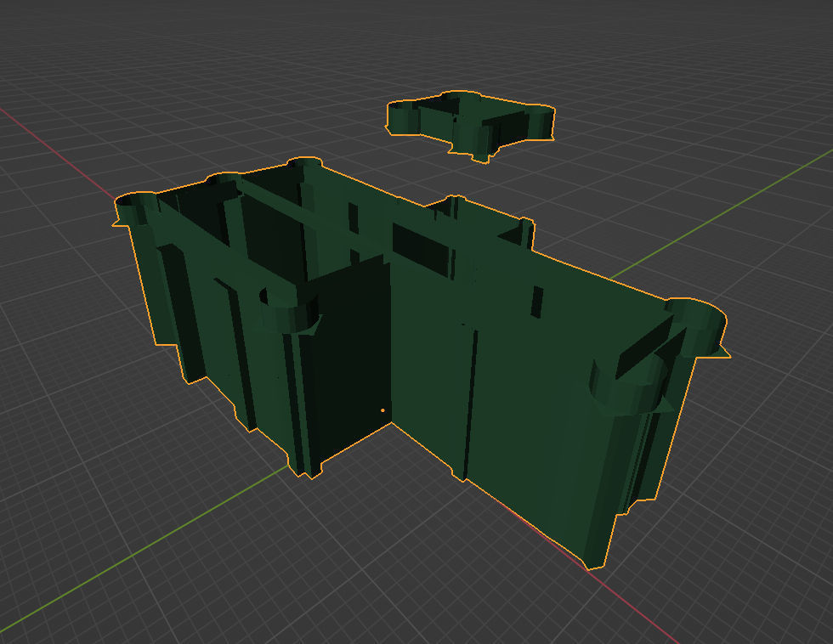This screenshot has width=833, height=644.
Task: Click the orange object origin dot
Action: pos(383,410)
